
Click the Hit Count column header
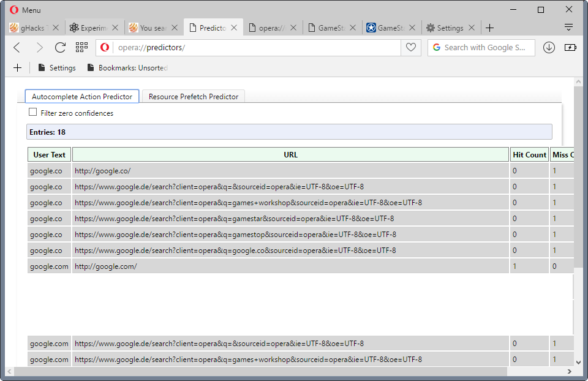click(529, 154)
